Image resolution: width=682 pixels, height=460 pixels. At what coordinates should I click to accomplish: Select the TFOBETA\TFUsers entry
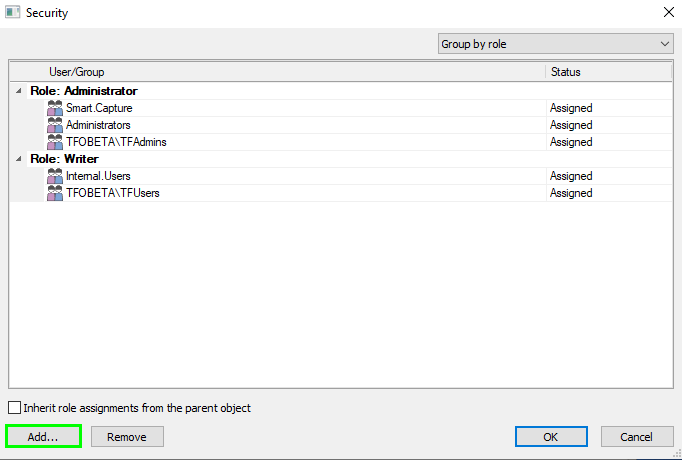[x=113, y=193]
